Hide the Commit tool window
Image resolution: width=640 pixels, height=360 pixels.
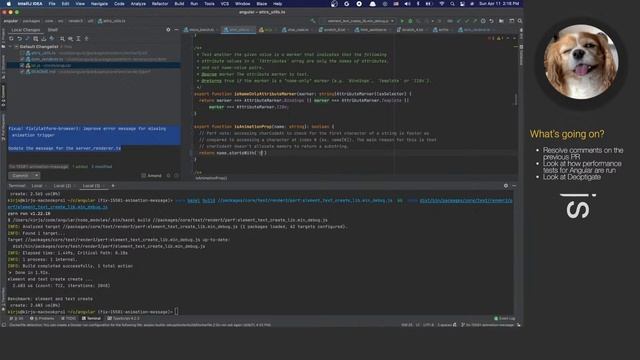click(x=176, y=30)
